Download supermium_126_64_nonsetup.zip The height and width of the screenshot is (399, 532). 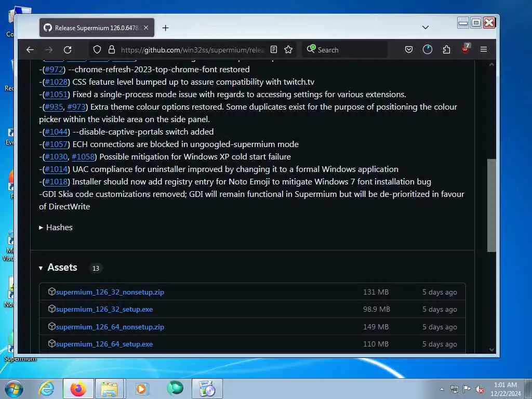(x=110, y=327)
